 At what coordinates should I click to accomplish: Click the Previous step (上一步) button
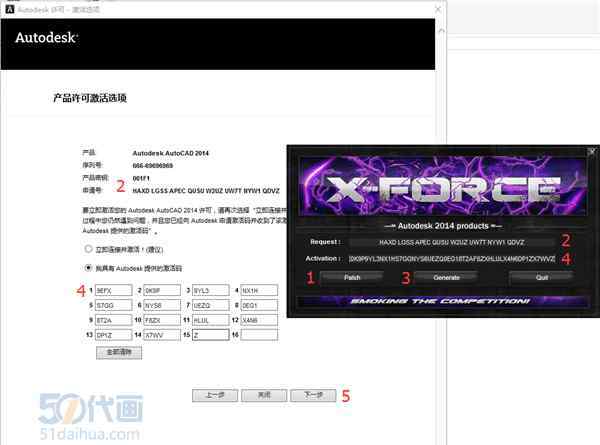(215, 395)
